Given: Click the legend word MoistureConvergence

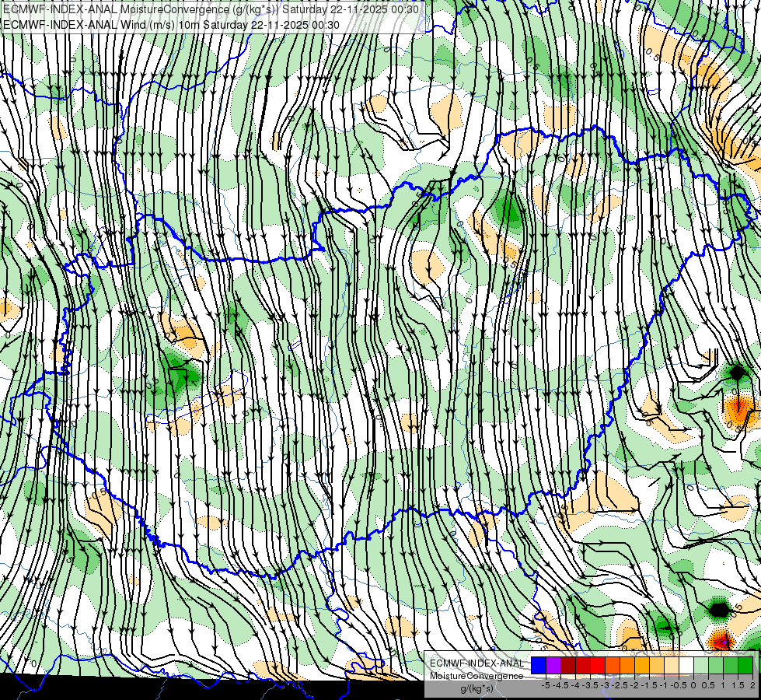Looking at the screenshot, I should coord(476,676).
